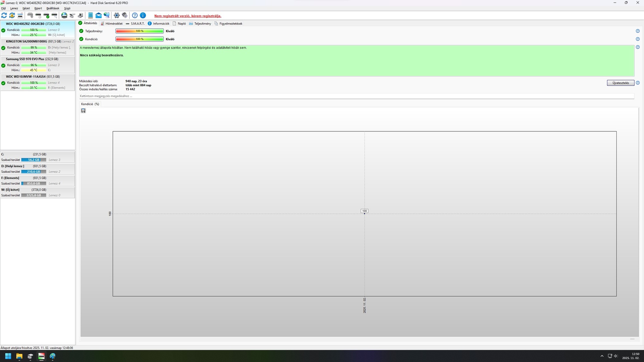Click the speaker sound toolbar icon
This screenshot has height=362, width=644.
124,15
